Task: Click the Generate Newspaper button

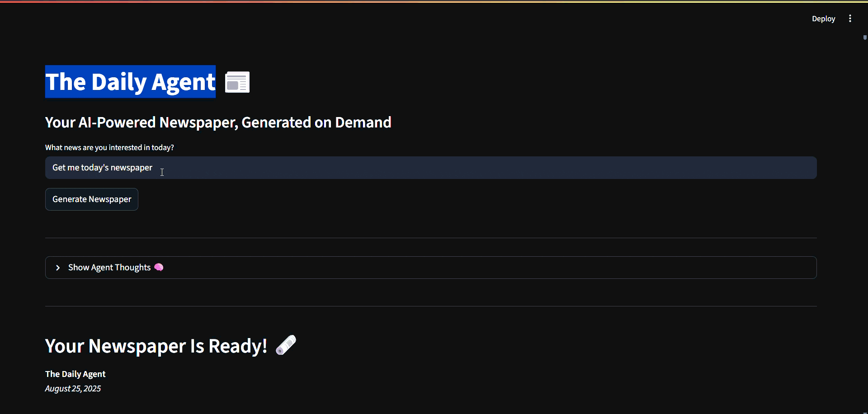Action: click(92, 199)
